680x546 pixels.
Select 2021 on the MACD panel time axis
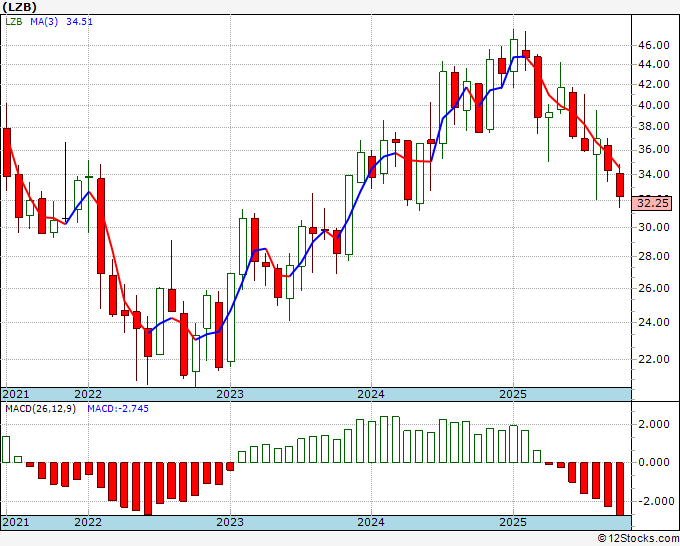point(16,522)
